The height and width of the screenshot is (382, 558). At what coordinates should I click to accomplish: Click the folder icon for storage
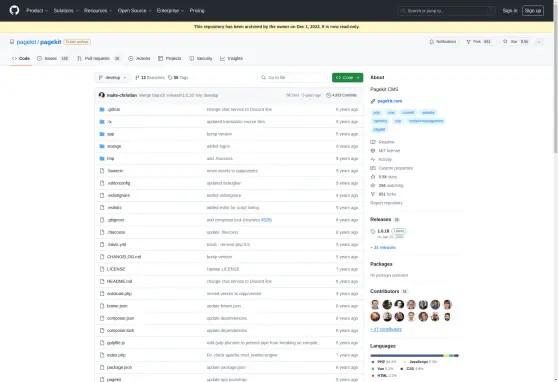[x=102, y=146]
